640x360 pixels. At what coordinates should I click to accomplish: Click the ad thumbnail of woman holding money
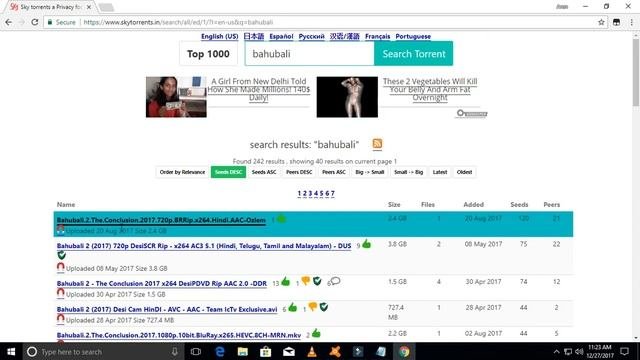pos(176,97)
